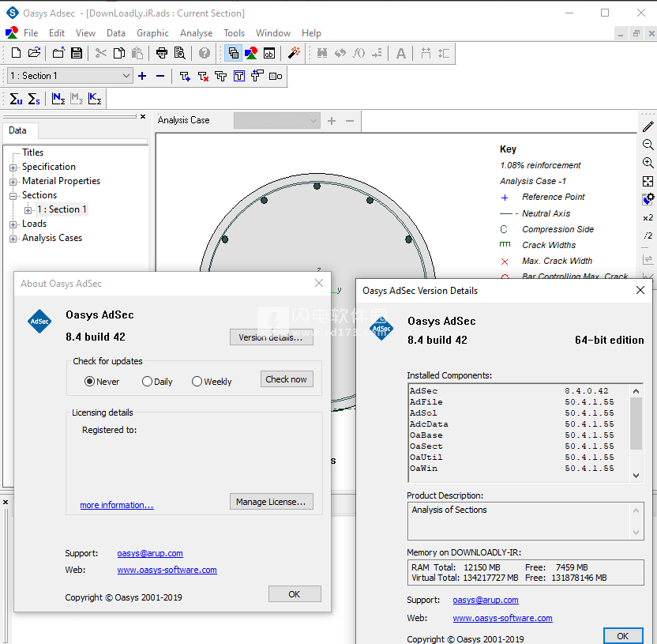Click the 'Version details...' button
657x644 pixels.
click(271, 337)
